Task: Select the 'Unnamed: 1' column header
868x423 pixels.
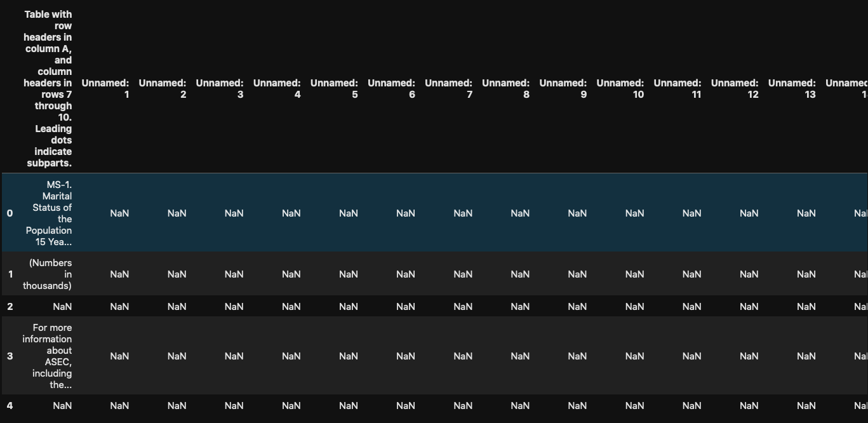Action: click(x=105, y=89)
